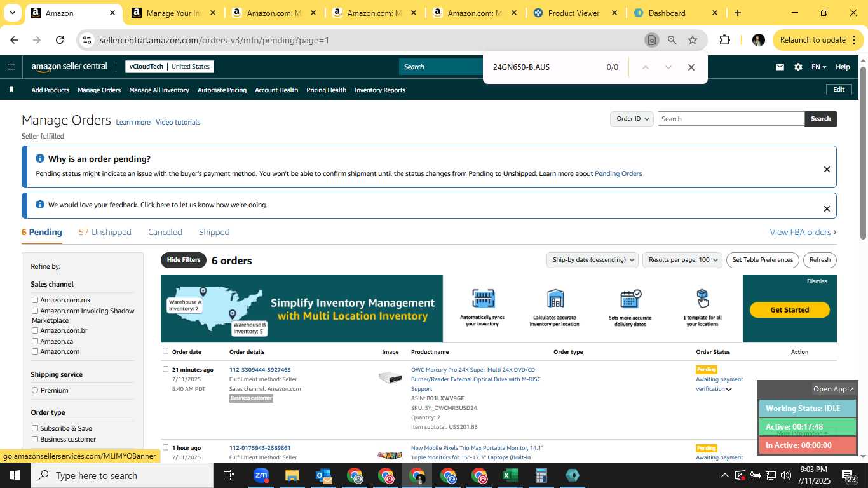Click the zoom magnifier icon in address bar
868x488 pixels.
click(x=672, y=40)
